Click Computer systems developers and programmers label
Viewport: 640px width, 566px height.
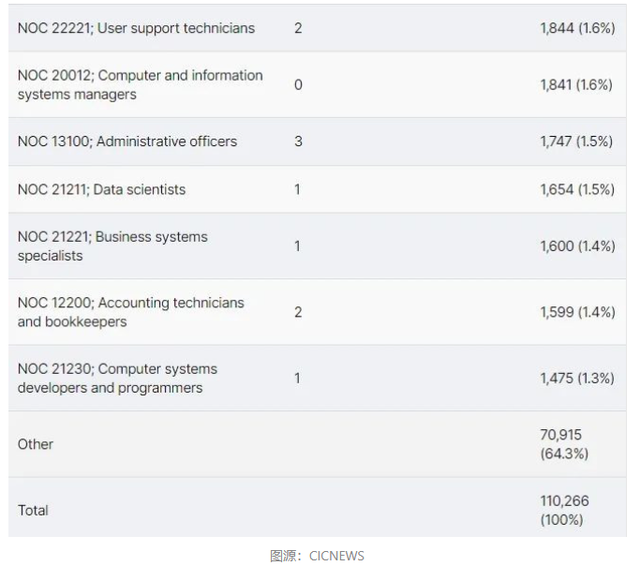pos(117,378)
